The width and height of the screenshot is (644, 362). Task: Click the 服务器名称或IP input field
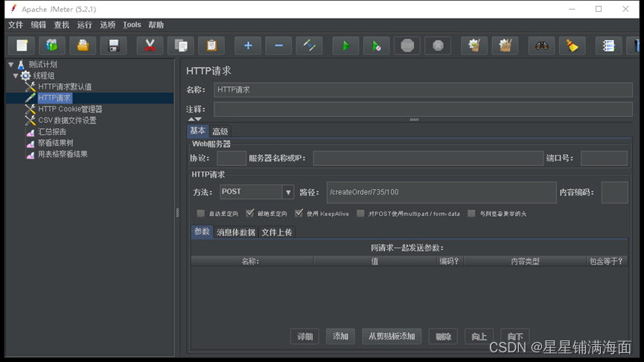pos(428,158)
